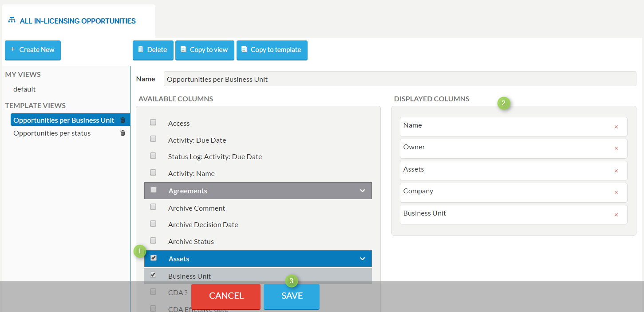Check the Activity: Name checkbox

point(153,172)
